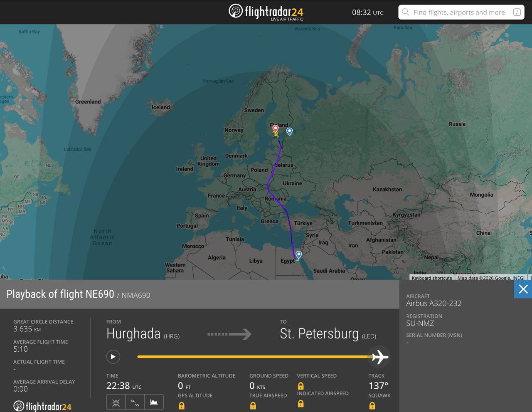The height and width of the screenshot is (412, 532).
Task: Click the average arrival delay 0:00
Action: tap(20, 389)
